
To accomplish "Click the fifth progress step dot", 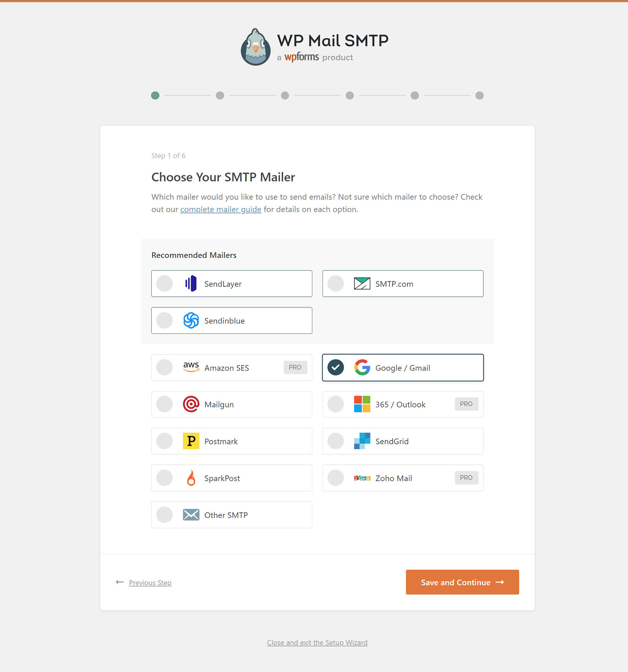I will (x=414, y=95).
